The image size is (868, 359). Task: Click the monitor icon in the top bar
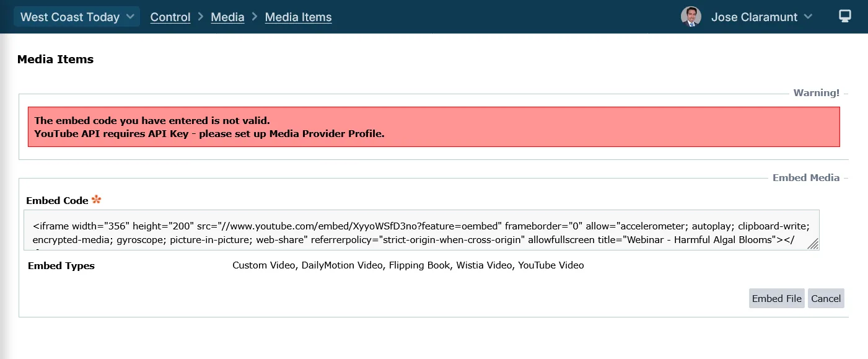844,16
